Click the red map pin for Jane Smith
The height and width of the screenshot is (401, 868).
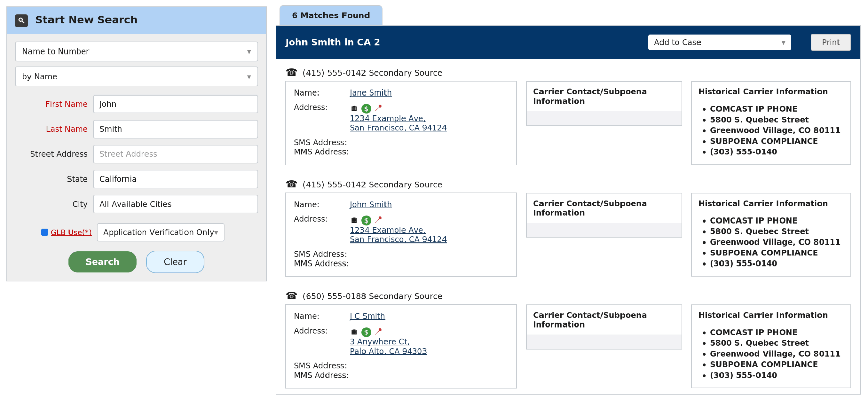pos(378,107)
